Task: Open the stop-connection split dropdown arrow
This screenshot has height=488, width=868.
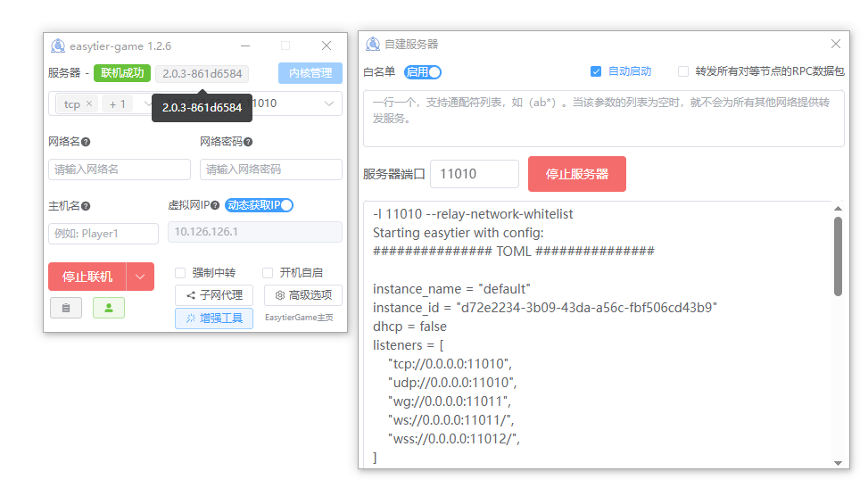Action: click(140, 277)
